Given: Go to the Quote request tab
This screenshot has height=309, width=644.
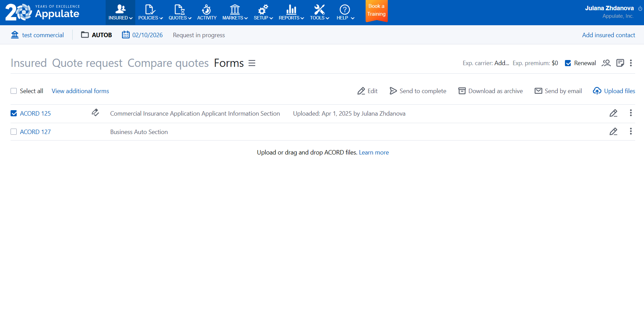Looking at the screenshot, I should click(87, 63).
